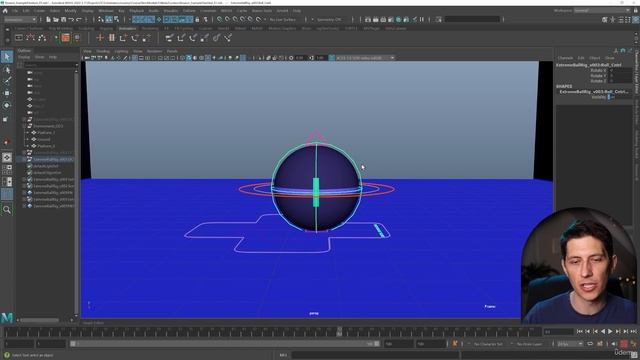Toggle the red auto keyframe button

[x=624, y=344]
